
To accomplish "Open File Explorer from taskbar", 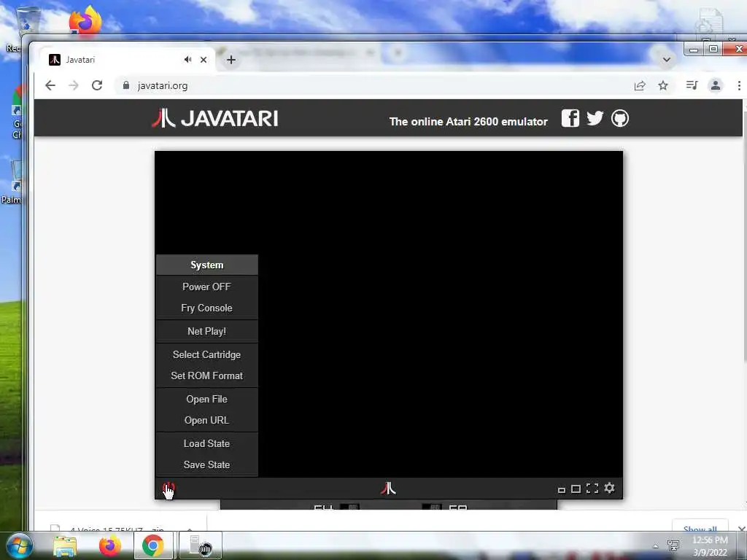I will [x=65, y=545].
